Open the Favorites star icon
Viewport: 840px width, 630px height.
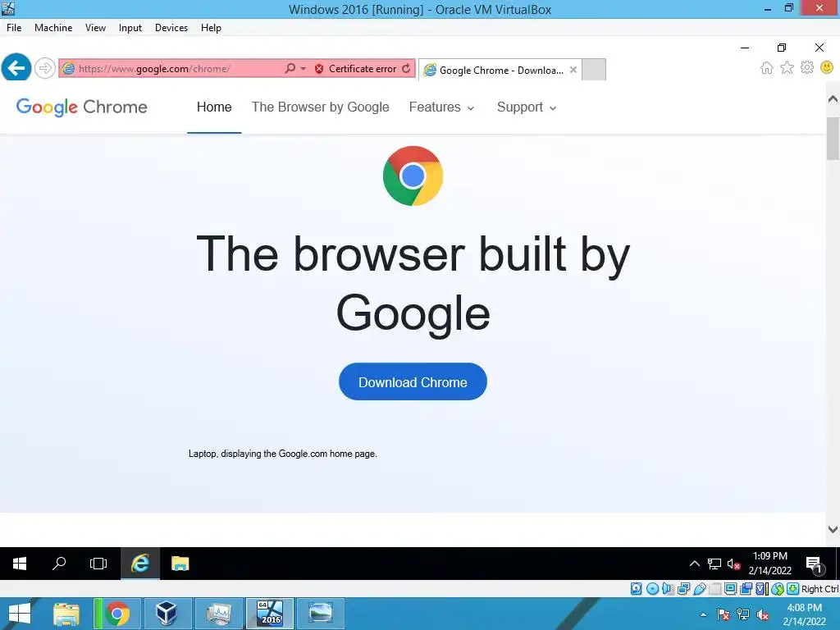(x=787, y=67)
